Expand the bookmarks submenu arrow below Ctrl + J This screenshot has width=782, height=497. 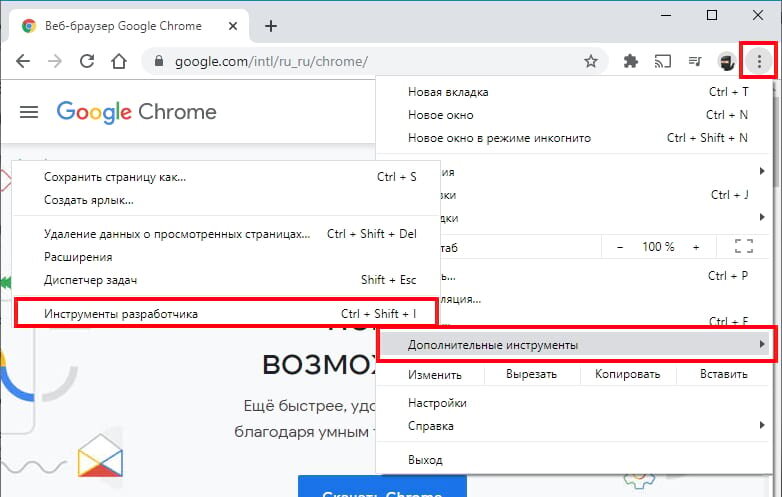(x=762, y=217)
